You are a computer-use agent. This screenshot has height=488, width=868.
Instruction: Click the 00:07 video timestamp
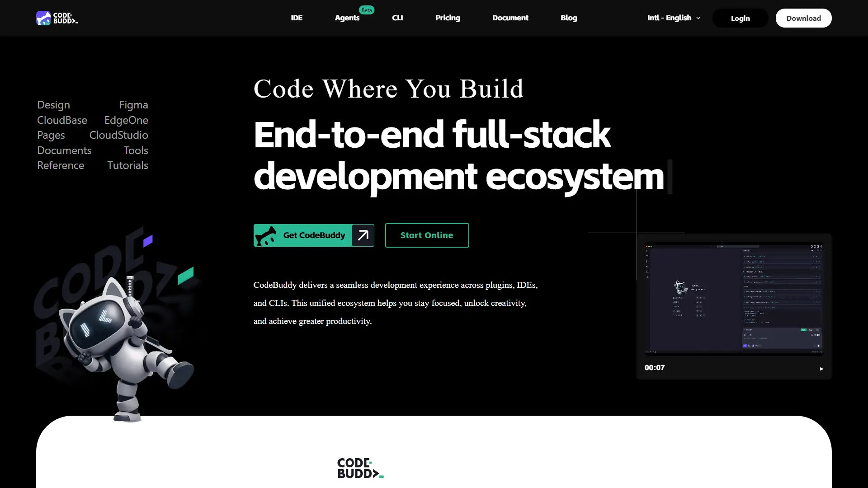[654, 368]
